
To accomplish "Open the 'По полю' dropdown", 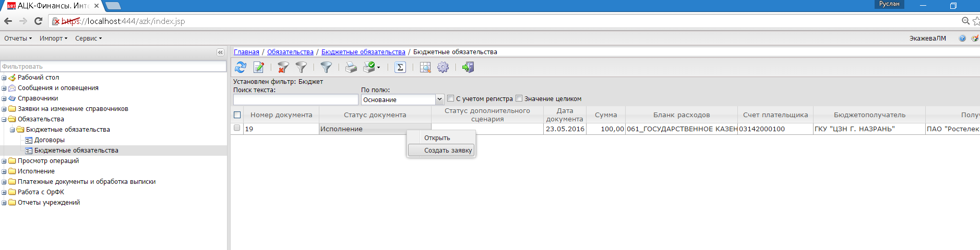I will 439,99.
